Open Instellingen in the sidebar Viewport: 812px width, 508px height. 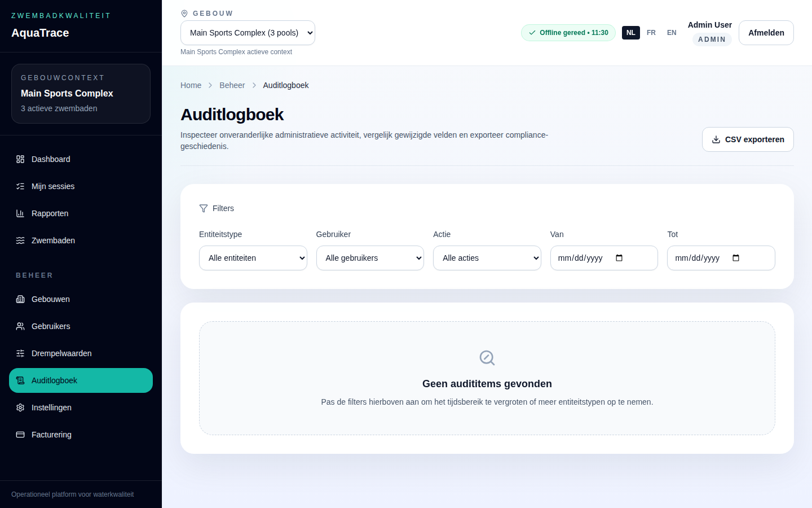coord(81,408)
